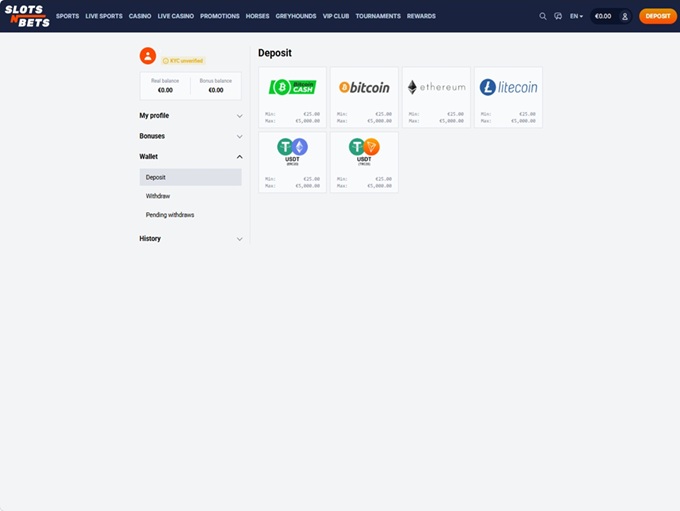The width and height of the screenshot is (680, 511).
Task: Go to the Casino page
Action: [140, 16]
